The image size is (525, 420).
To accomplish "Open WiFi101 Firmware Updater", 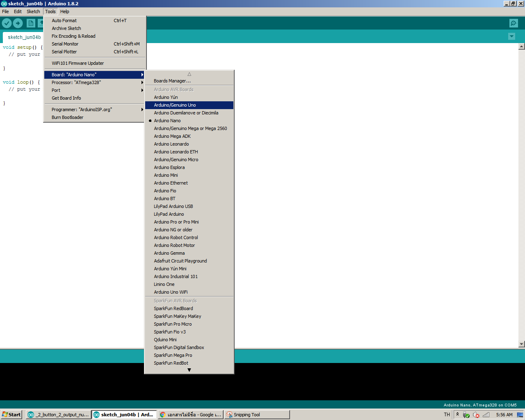I will click(95, 63).
